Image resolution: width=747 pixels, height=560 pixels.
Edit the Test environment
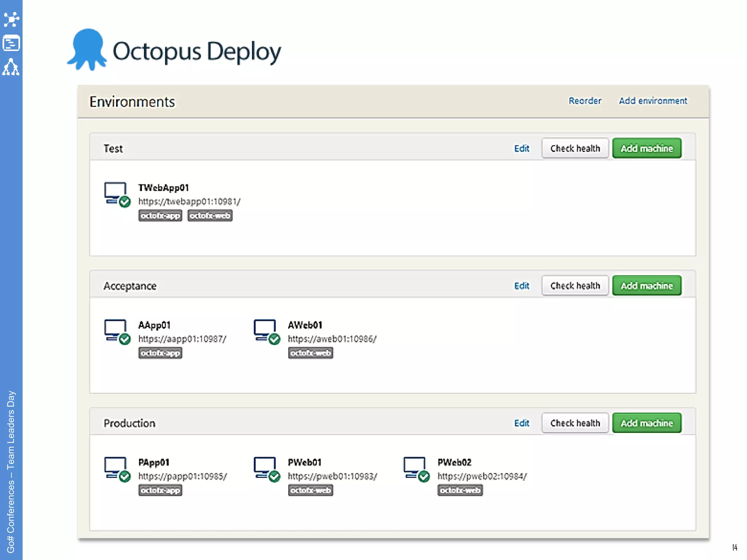(x=521, y=148)
